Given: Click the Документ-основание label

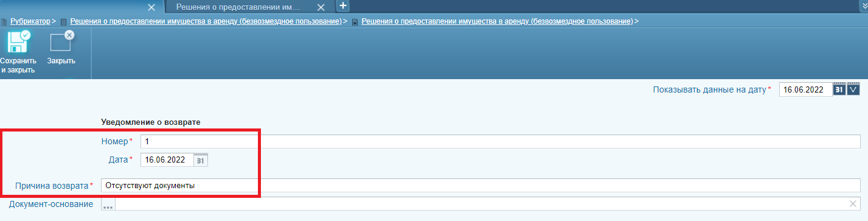Looking at the screenshot, I should coord(51,204).
